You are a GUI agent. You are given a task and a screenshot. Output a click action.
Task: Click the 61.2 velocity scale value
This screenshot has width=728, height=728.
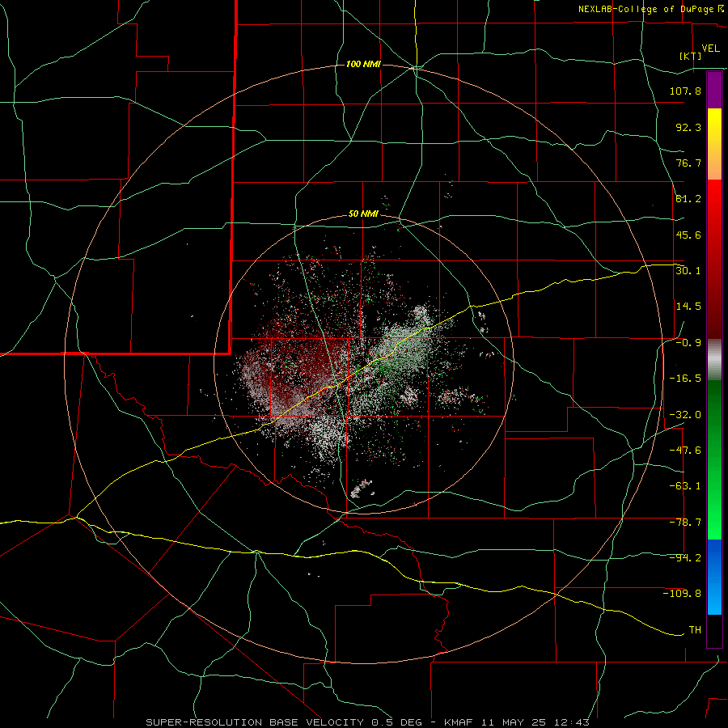point(688,199)
